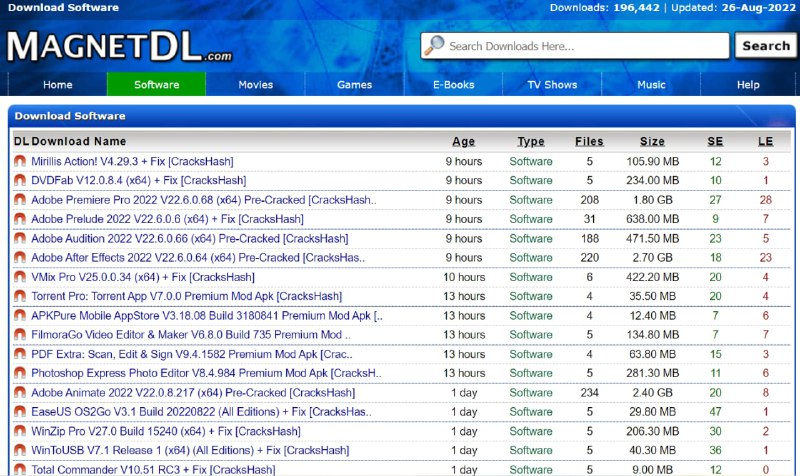800x476 pixels.
Task: Click the MagnetDL.com logo
Action: (119, 46)
